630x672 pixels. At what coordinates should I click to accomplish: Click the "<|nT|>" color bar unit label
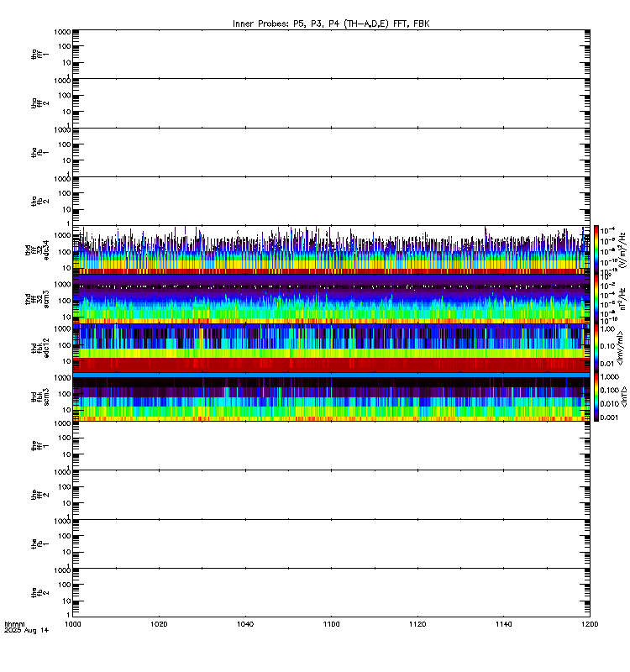click(623, 396)
